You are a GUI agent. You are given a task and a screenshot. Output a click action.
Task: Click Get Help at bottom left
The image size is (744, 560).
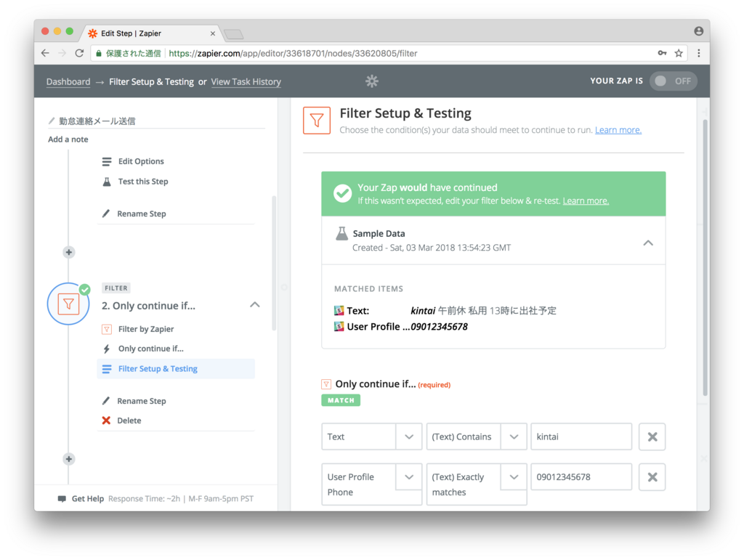pos(87,499)
